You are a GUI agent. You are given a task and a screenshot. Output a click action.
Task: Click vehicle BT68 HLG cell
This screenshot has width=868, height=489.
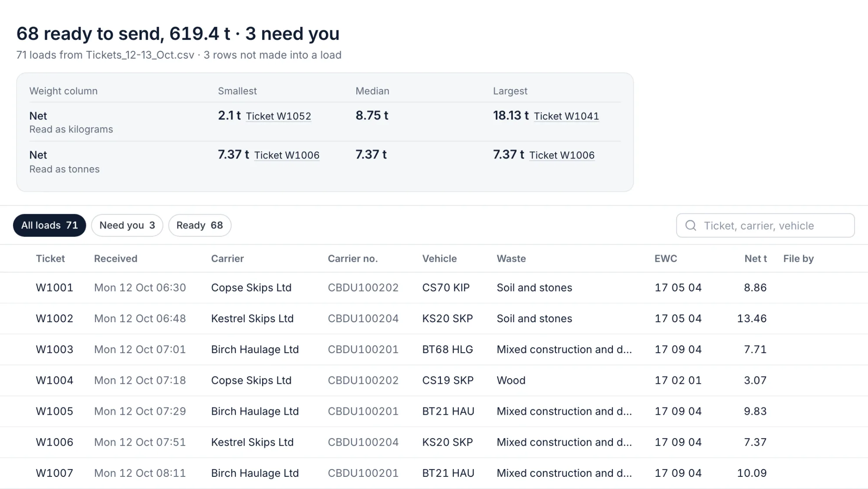pos(447,349)
